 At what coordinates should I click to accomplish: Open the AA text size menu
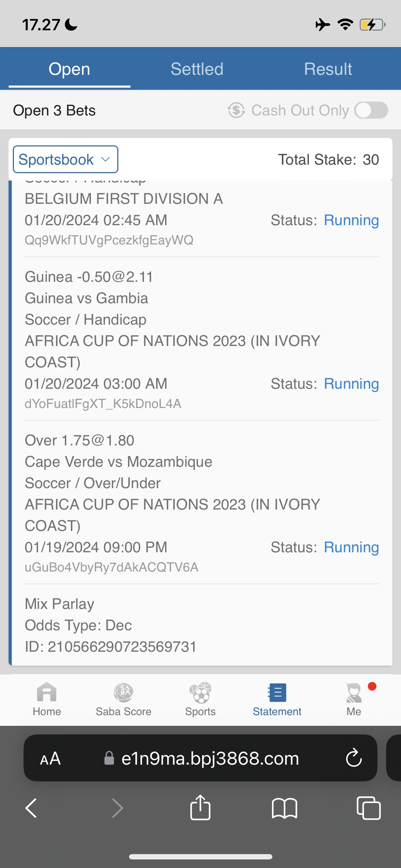(x=50, y=759)
